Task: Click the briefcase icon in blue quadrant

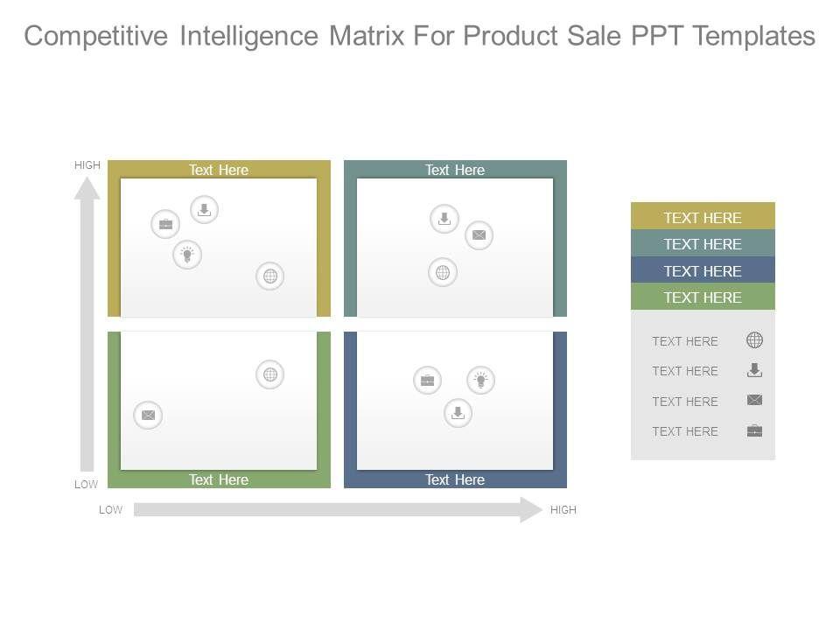Action: click(x=427, y=380)
